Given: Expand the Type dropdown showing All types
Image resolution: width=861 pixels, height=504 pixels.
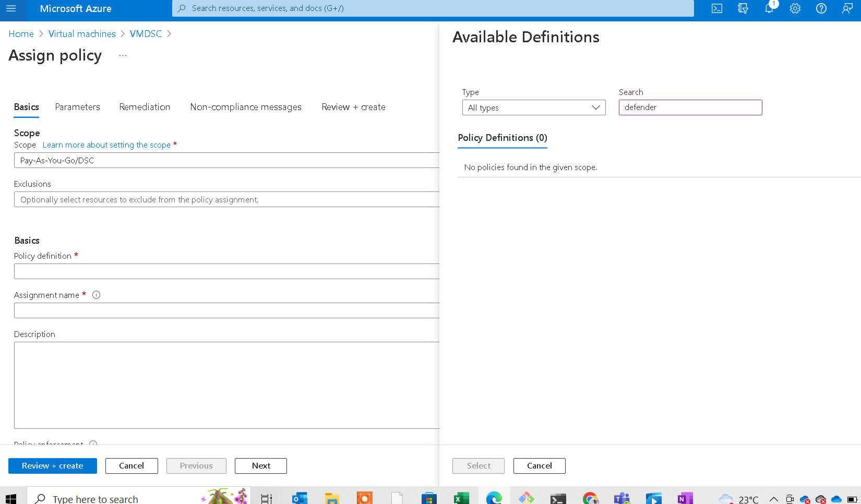Looking at the screenshot, I should [534, 107].
